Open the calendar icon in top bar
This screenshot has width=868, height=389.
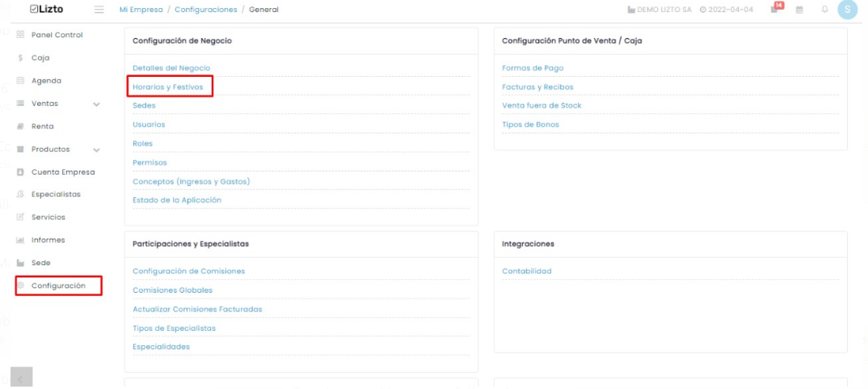pos(799,10)
